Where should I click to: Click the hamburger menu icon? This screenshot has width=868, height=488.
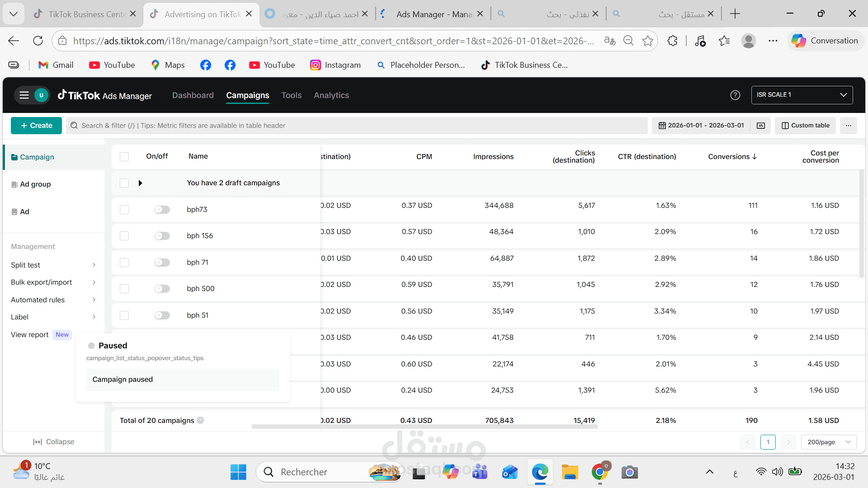point(24,95)
